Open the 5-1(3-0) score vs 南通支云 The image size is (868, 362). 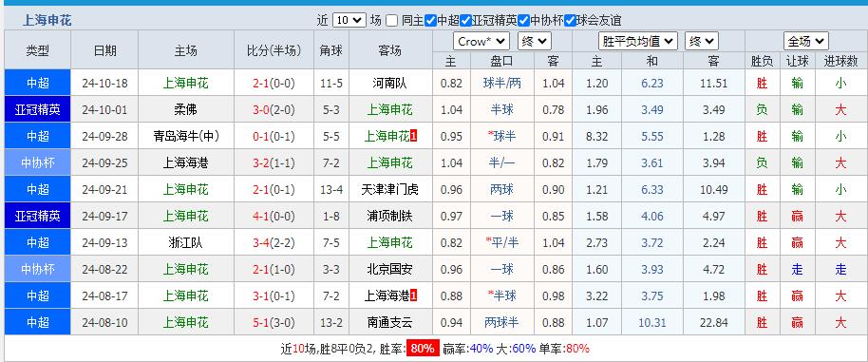tap(274, 322)
